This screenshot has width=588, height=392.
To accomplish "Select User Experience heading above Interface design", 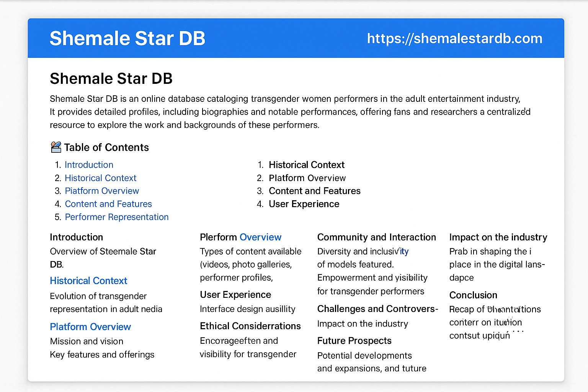I will pos(235,294).
